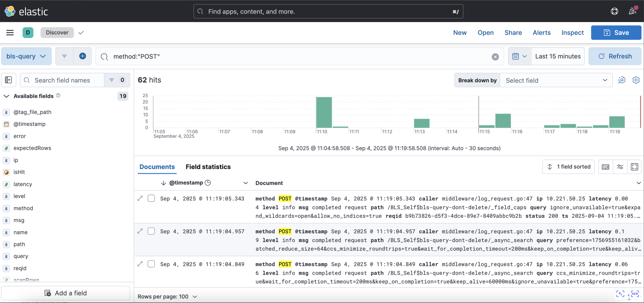
Task: Expand the 11:19:04.957 document row
Action: pyautogui.click(x=140, y=231)
